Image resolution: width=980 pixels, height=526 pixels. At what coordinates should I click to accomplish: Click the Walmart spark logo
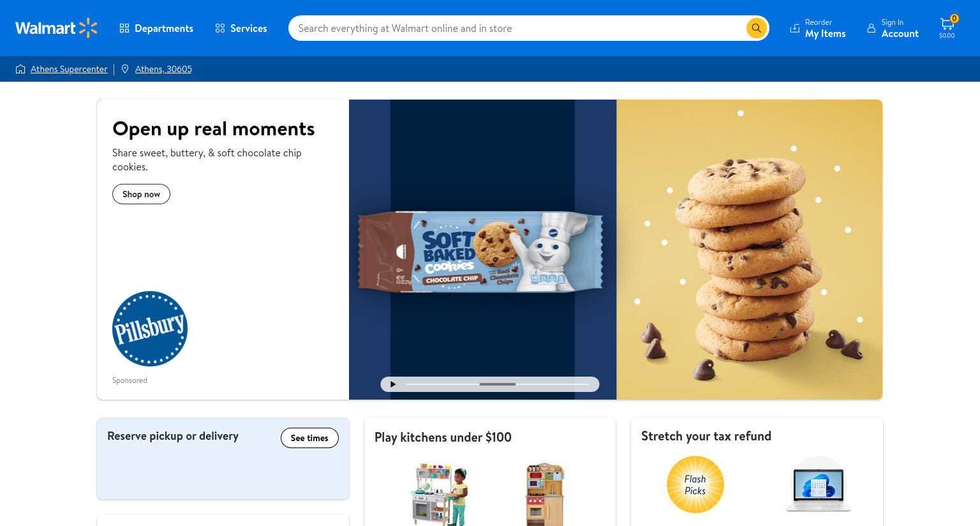point(88,28)
